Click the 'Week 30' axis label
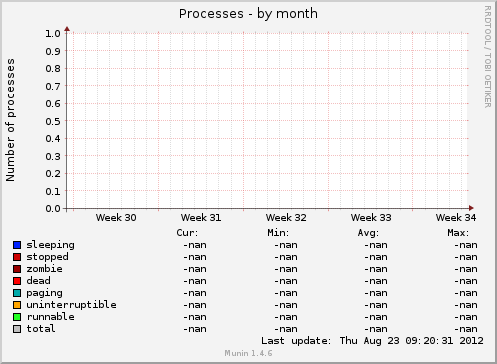The height and width of the screenshot is (364, 497). click(116, 218)
